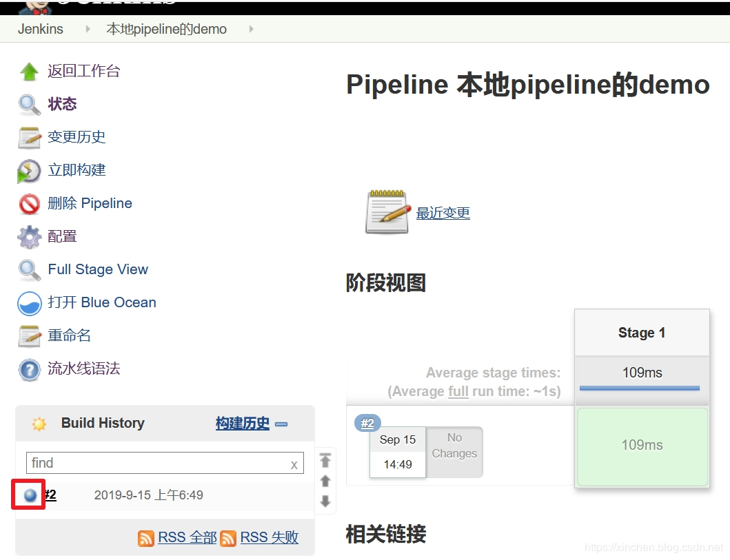This screenshot has height=560, width=730.
Task: Select 状态 in the sidebar
Action: click(62, 104)
